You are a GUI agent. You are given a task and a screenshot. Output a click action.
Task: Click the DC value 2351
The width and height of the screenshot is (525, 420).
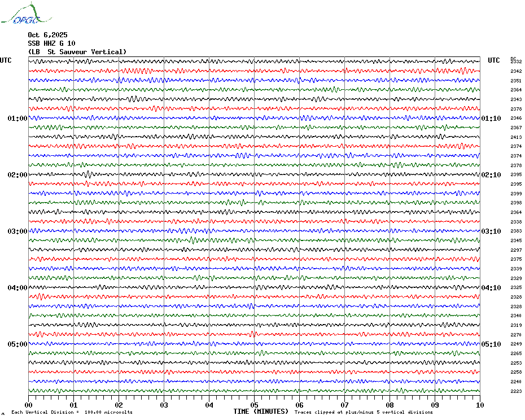pos(516,81)
